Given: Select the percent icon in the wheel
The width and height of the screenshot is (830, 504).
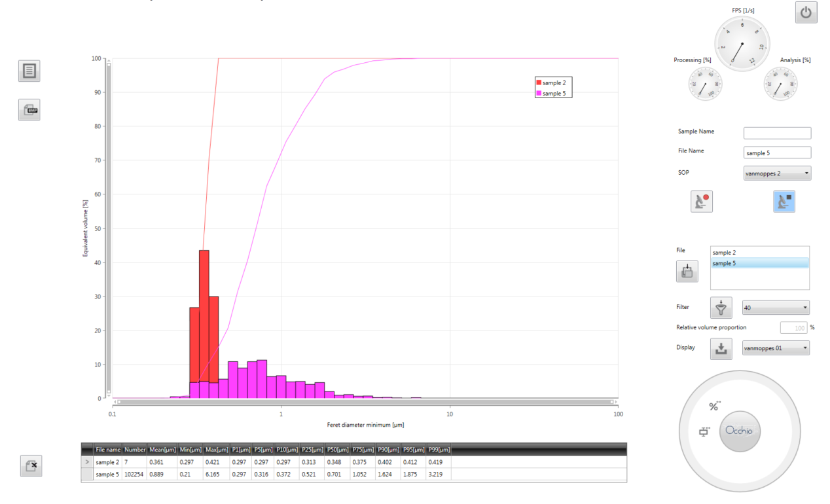Looking at the screenshot, I should [714, 406].
